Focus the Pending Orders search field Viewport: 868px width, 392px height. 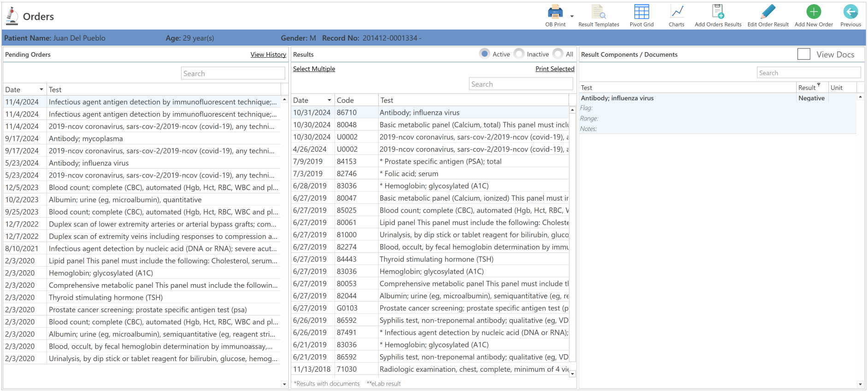coord(233,73)
